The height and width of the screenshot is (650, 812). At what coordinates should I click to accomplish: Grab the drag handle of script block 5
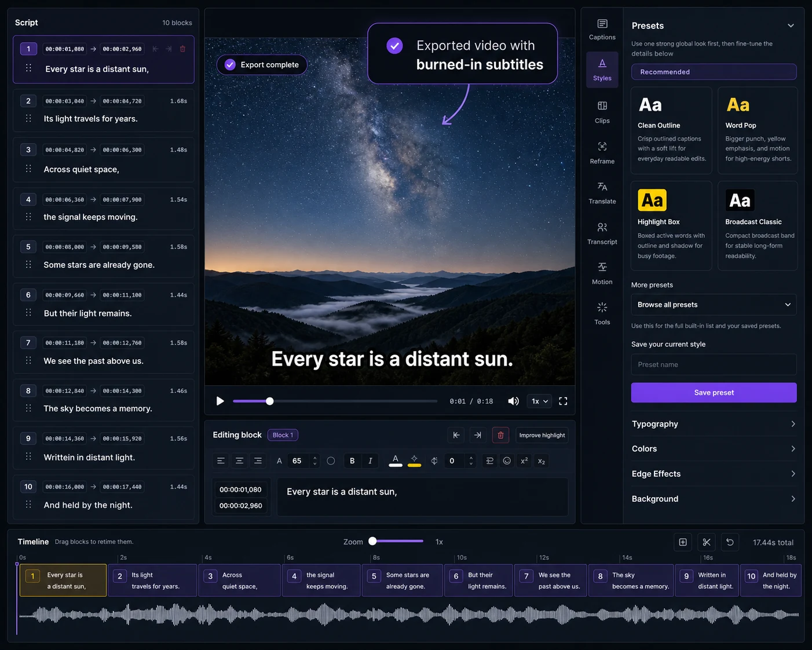pos(28,264)
